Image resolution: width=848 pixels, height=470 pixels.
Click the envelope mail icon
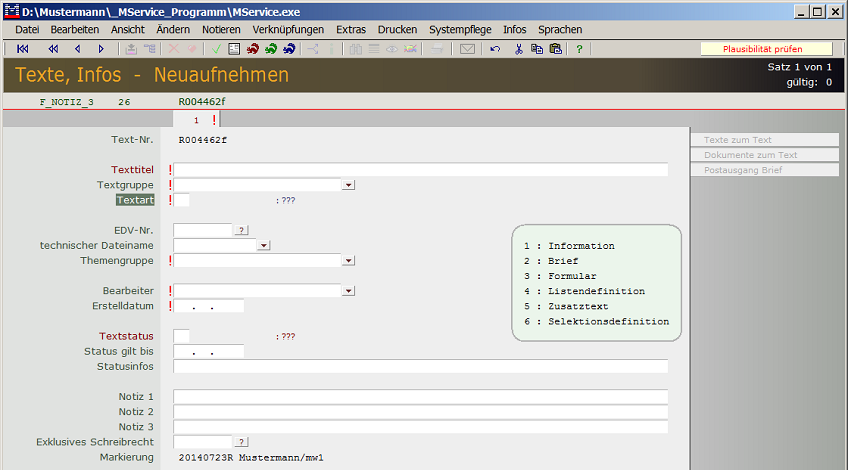point(467,49)
